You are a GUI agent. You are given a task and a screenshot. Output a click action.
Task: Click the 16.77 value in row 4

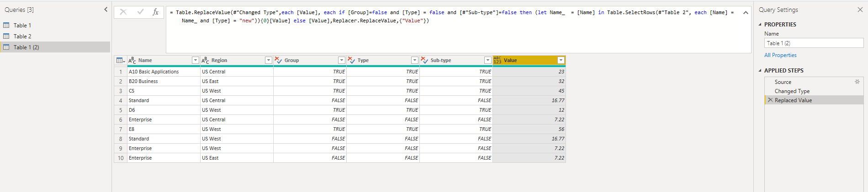click(529, 100)
